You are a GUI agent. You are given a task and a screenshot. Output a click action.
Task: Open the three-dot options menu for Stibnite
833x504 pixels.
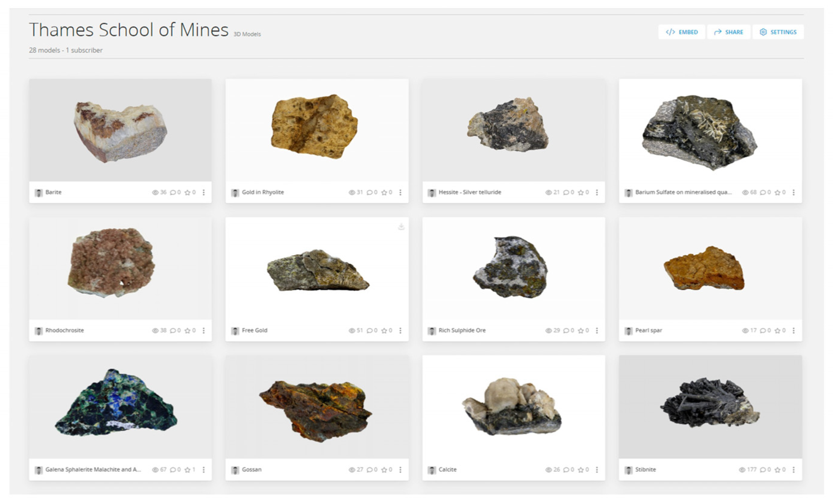pos(794,470)
